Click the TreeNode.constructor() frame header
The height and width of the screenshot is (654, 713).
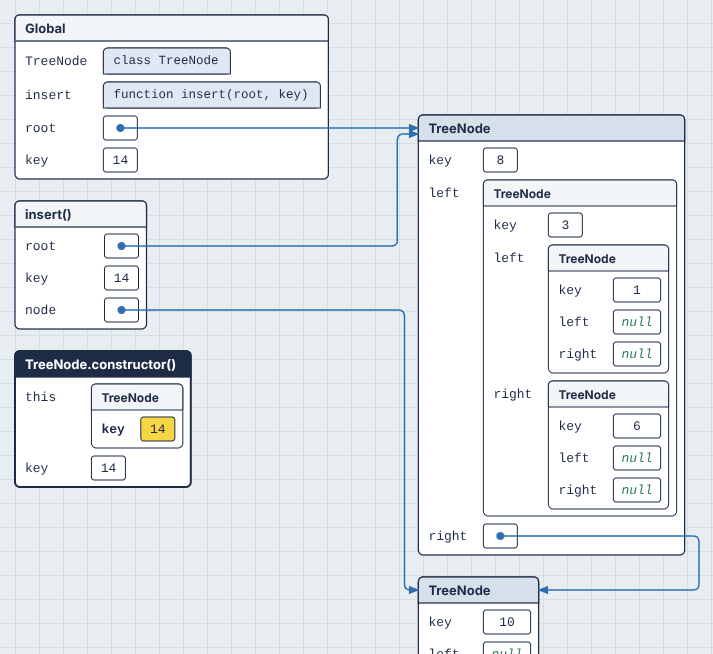click(103, 364)
